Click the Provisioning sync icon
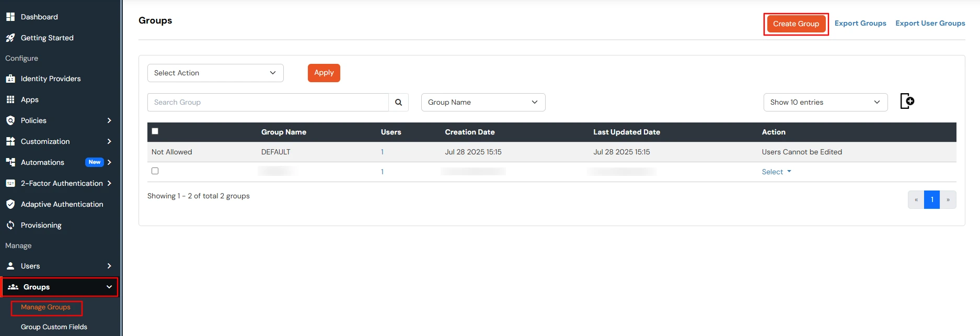The height and width of the screenshot is (336, 980). [x=10, y=225]
